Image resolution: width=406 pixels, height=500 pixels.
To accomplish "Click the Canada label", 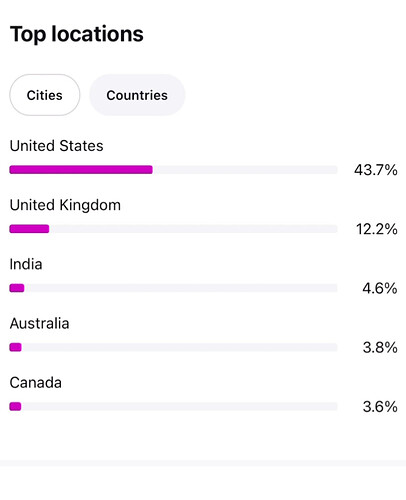I will point(36,383).
